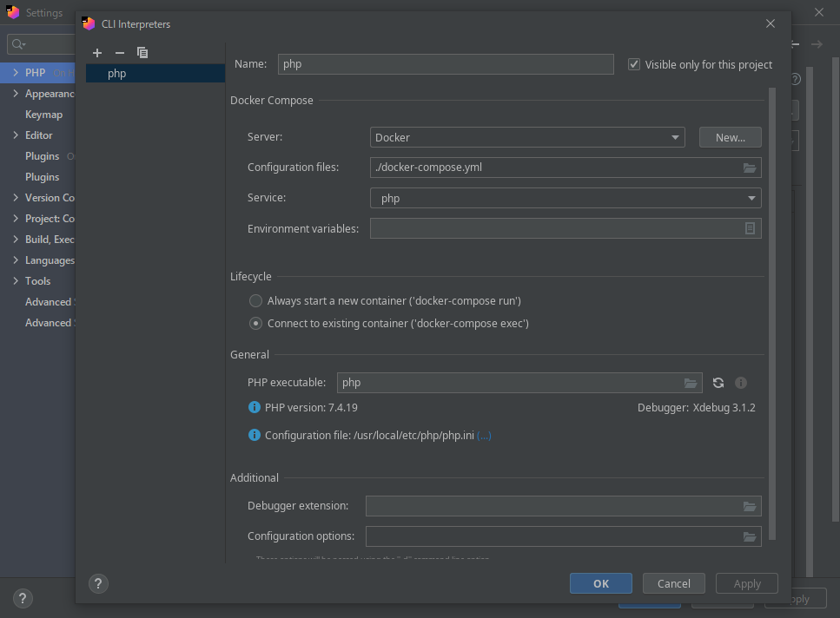Reload PHP info with refresh icon
The height and width of the screenshot is (618, 840).
pos(718,383)
